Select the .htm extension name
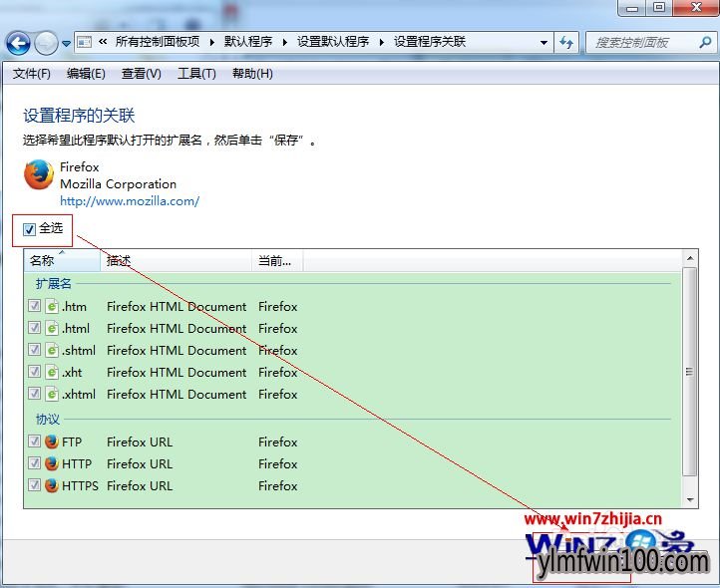This screenshot has height=588, width=720. click(x=74, y=306)
